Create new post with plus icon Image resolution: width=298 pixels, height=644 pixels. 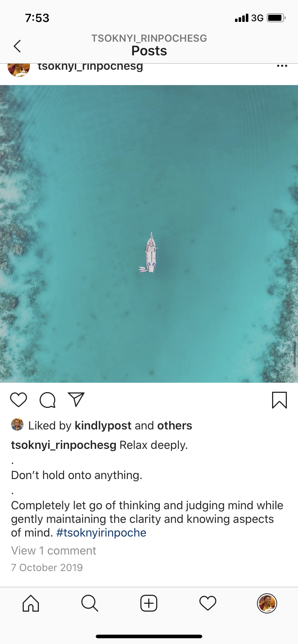149,603
